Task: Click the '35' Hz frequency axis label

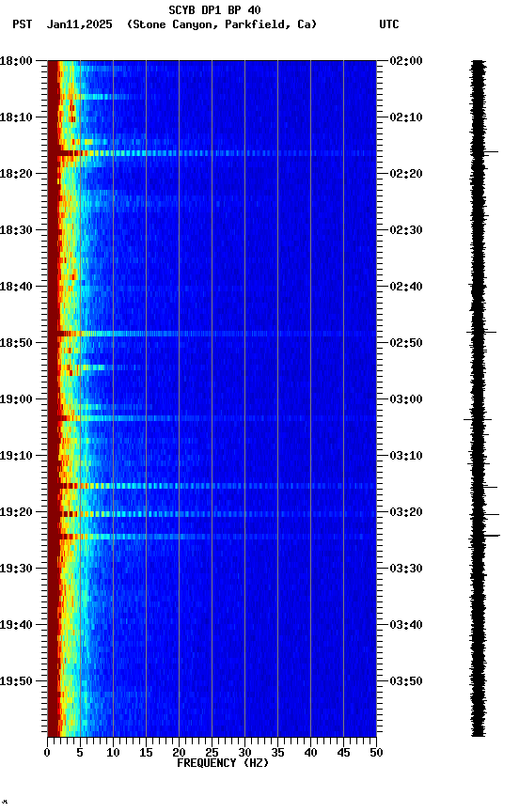Action: point(277,753)
